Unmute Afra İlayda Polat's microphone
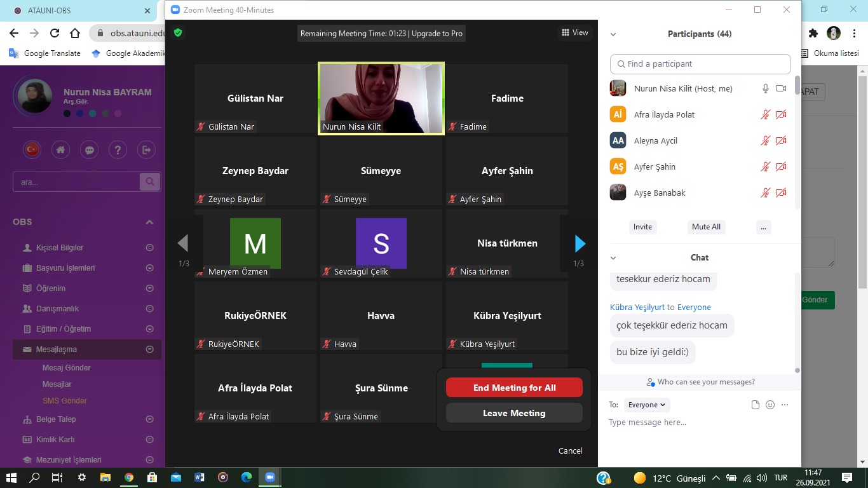The width and height of the screenshot is (868, 488). [x=766, y=115]
